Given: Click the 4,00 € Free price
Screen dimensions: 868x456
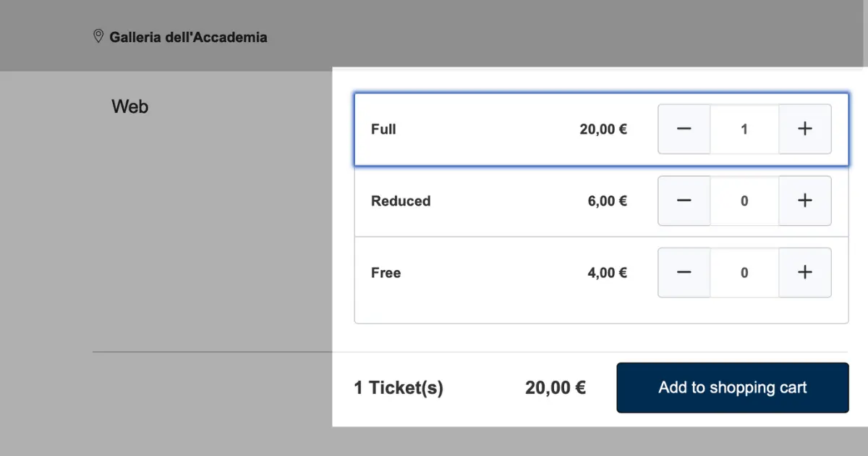Looking at the screenshot, I should (608, 273).
